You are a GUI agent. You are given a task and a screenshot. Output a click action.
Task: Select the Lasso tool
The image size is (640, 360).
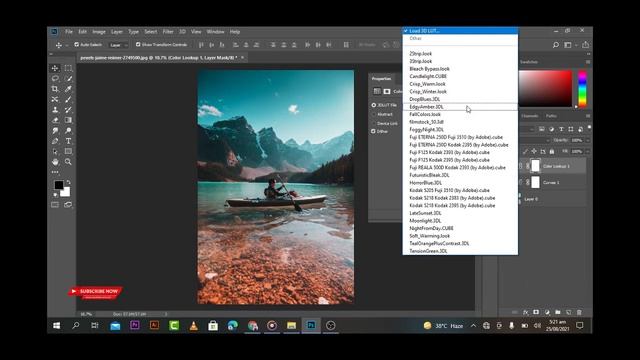[55, 78]
